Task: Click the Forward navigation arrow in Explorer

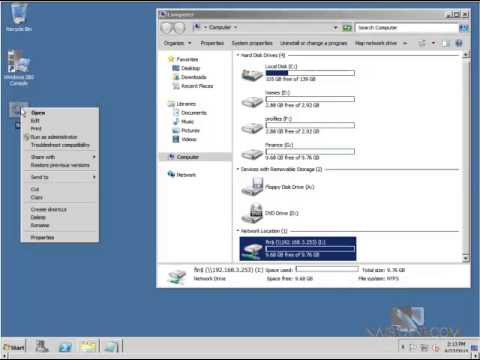Action: (180, 28)
